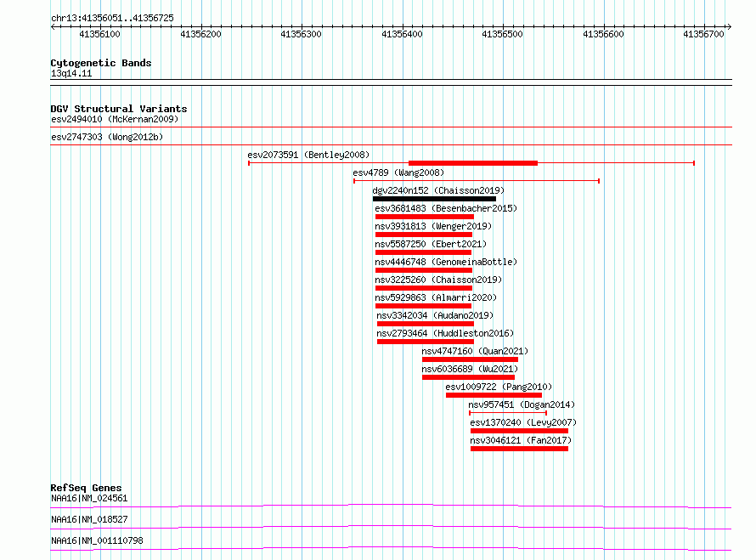This screenshot has height=560, width=756.
Task: Open nsv4446748 (GenomeinaBottle) variant label
Action: pos(446,262)
